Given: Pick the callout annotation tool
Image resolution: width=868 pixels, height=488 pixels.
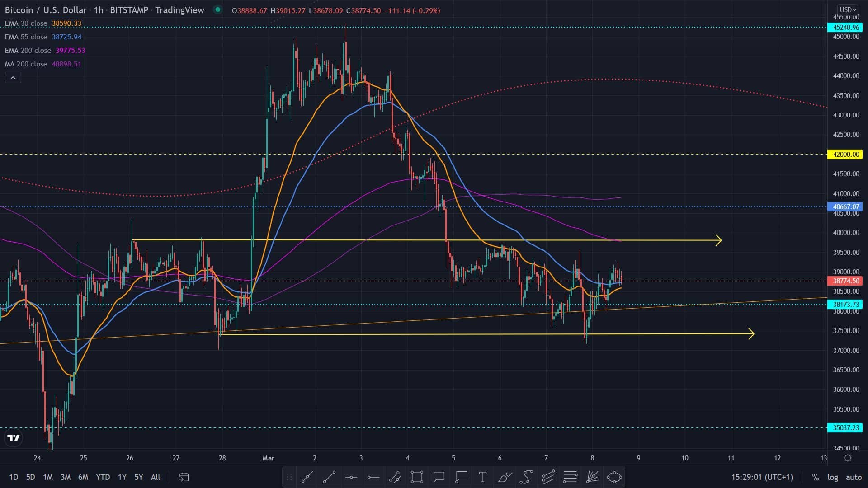Looking at the screenshot, I should (461, 477).
